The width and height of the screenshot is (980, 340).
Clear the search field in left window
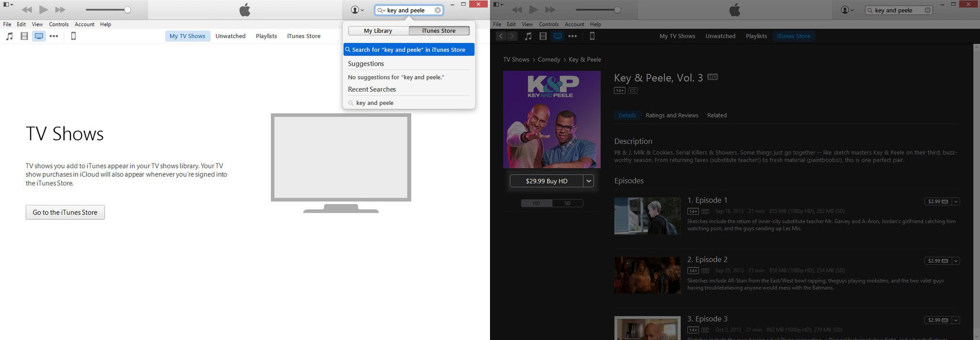coord(437,10)
